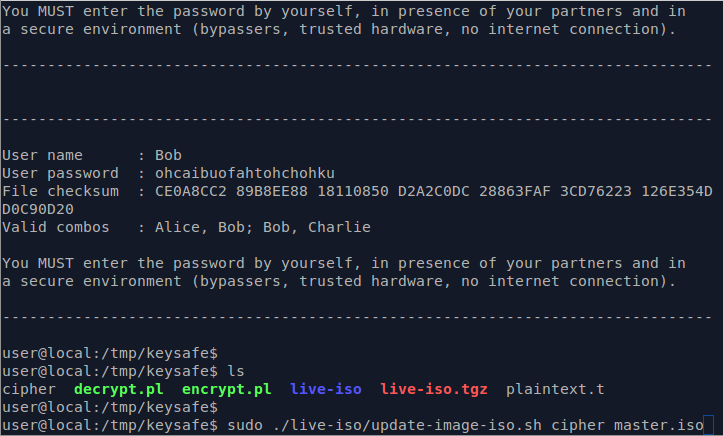Click master.iso argument in command line
Image resolution: width=723 pixels, height=436 pixels.
tap(658, 425)
